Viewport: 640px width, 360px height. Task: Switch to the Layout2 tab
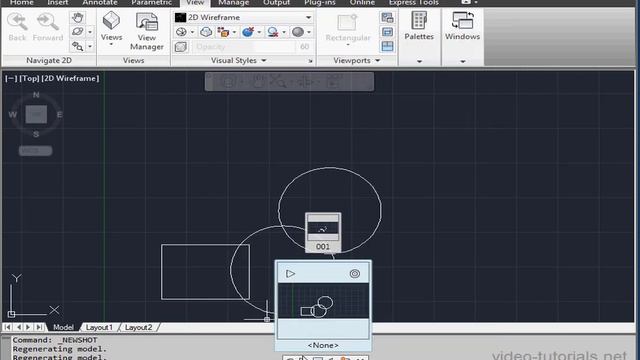pyautogui.click(x=138, y=327)
